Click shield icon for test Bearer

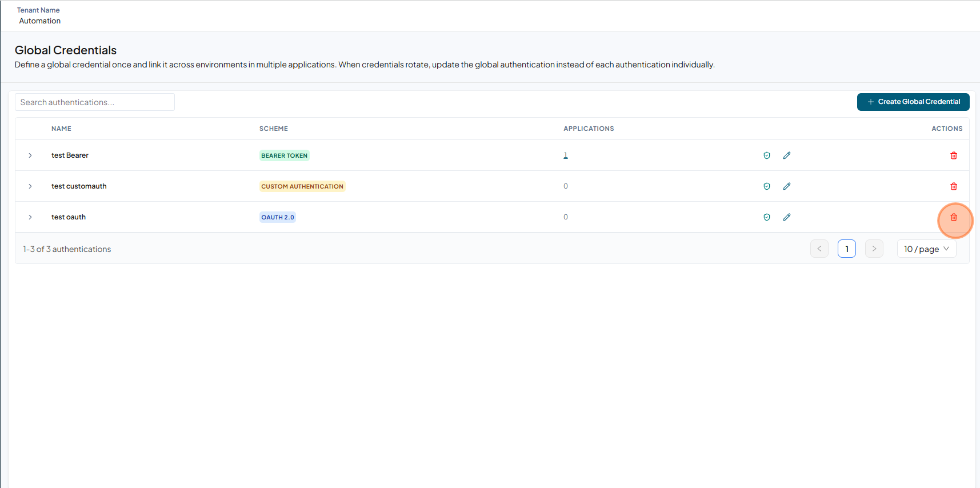point(767,155)
